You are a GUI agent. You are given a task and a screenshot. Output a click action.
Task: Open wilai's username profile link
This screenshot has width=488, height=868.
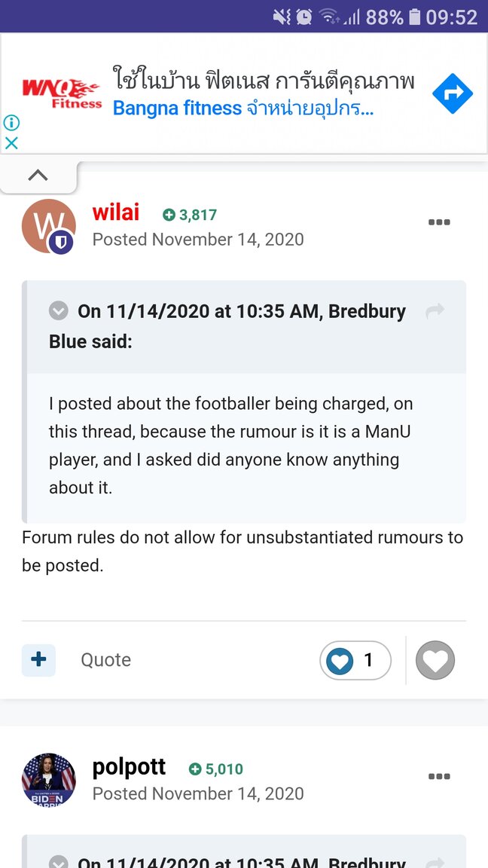pos(116,212)
